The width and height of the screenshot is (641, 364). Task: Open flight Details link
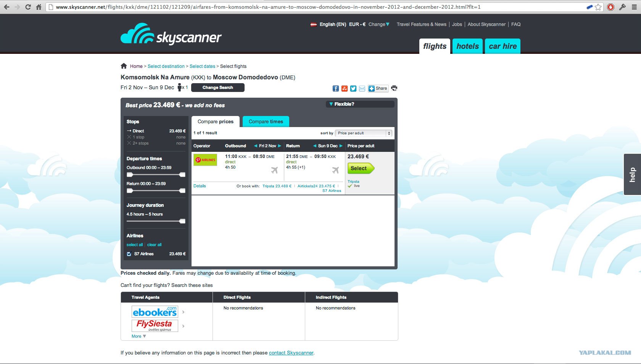click(200, 186)
